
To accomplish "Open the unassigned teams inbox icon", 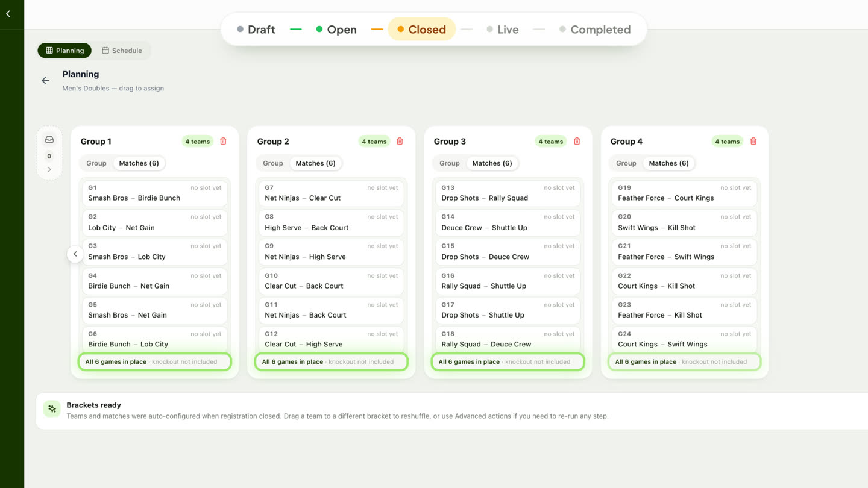I will [49, 139].
